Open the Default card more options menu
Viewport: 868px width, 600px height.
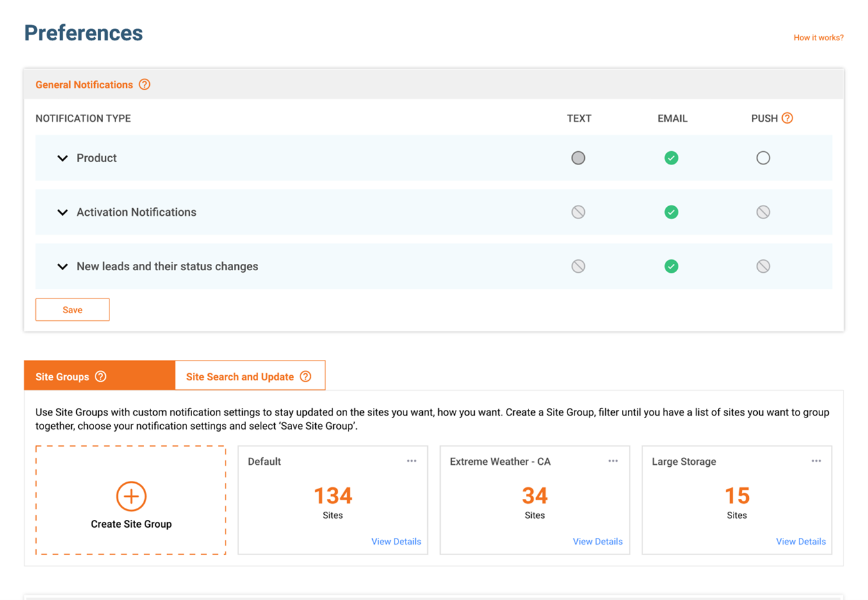pyautogui.click(x=411, y=461)
